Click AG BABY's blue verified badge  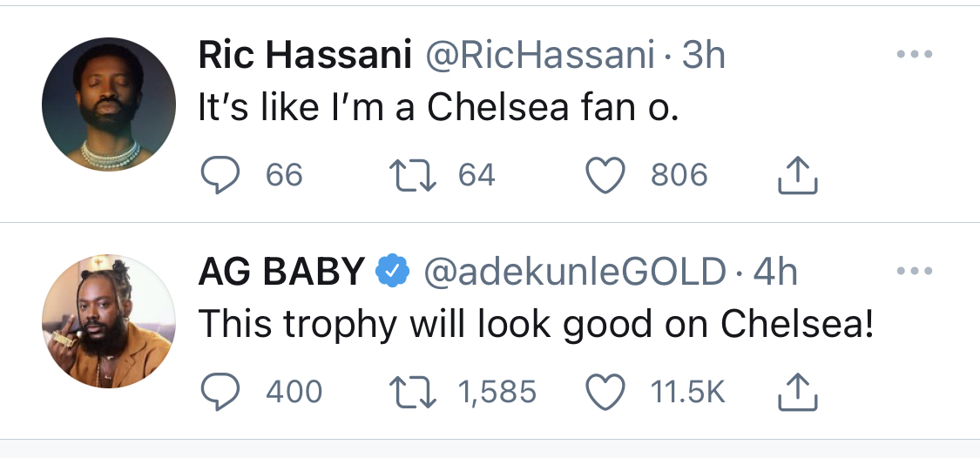coord(393,273)
